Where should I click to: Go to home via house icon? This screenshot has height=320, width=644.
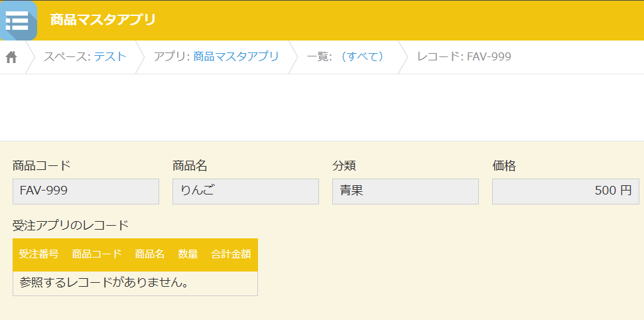pos(11,56)
